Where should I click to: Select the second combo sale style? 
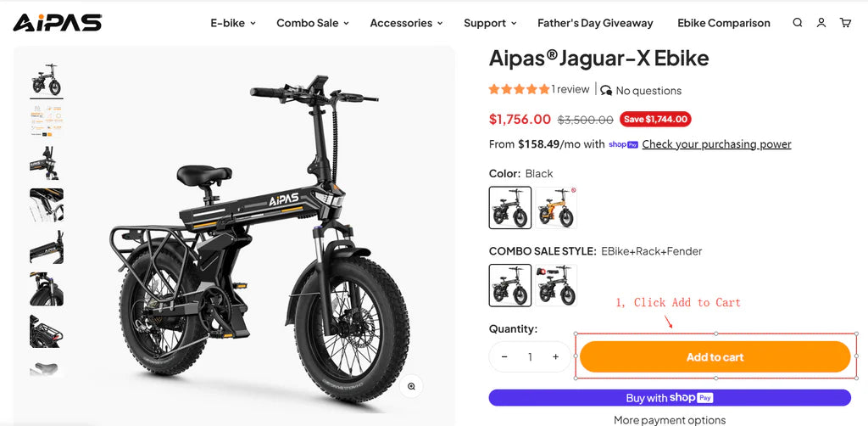click(x=556, y=285)
